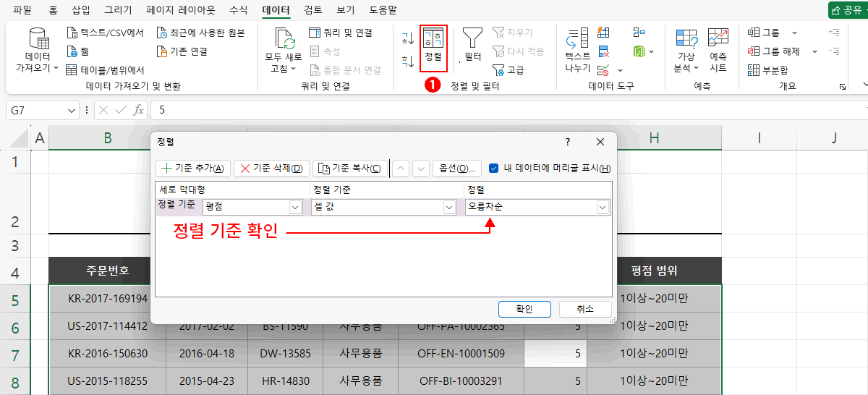
Task: Switch to the 검토 tab
Action: 313,10
